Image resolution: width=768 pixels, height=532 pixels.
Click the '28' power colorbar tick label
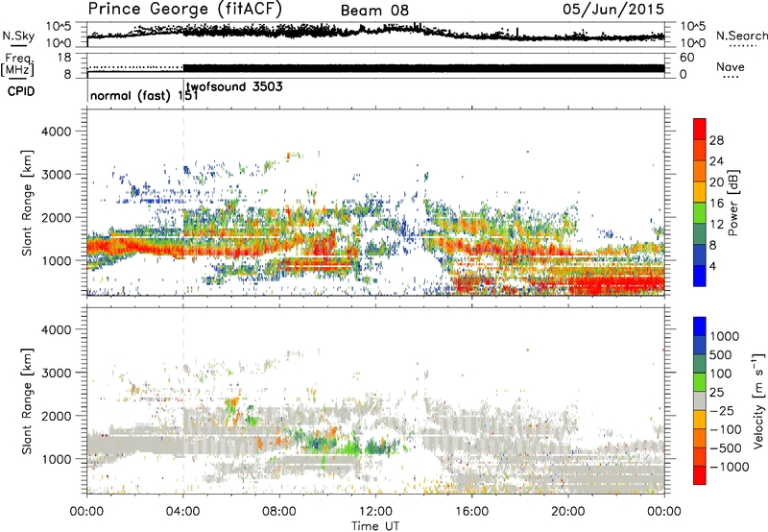coord(716,140)
